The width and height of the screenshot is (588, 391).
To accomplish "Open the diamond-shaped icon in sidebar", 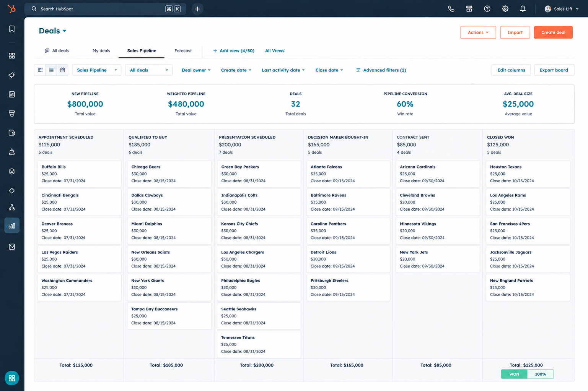I will coord(12,191).
